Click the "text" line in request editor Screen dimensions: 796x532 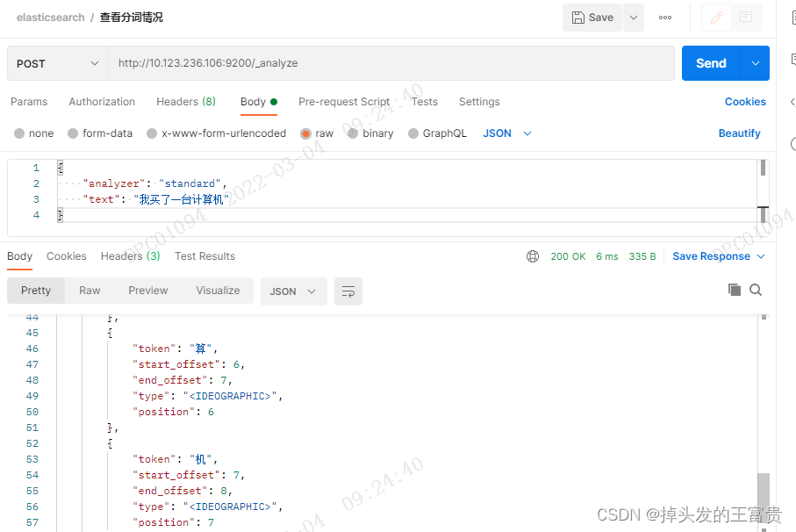[x=156, y=199]
